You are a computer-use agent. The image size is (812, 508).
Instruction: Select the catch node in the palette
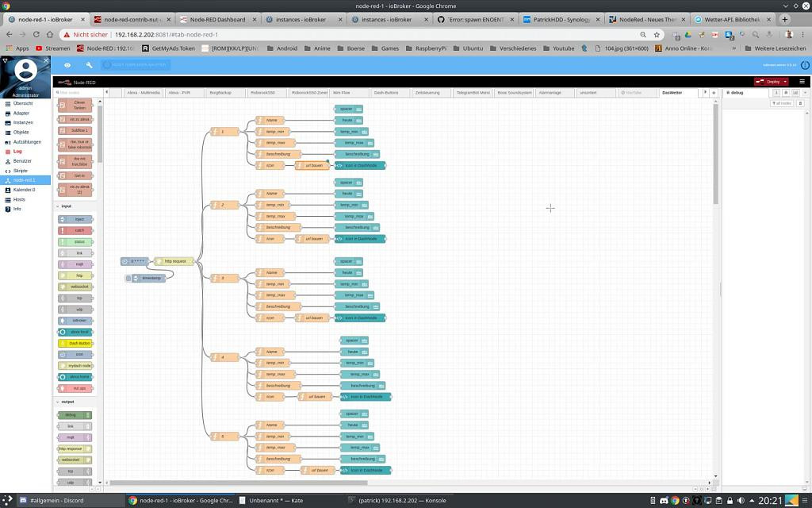point(75,231)
